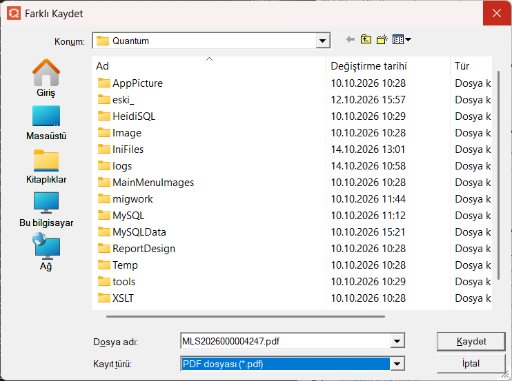Open Ağ in the places sidebar
The image size is (512, 381).
point(46,252)
